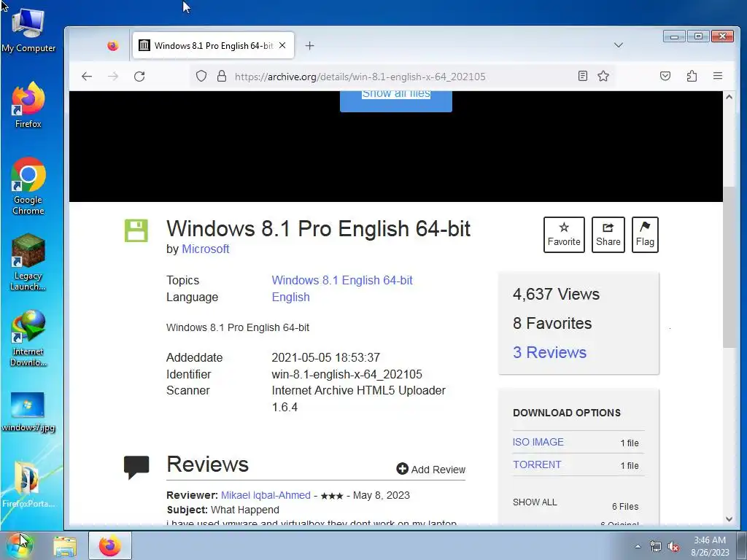This screenshot has width=747, height=560.
Task: Open FirefoxPortable desktop folder
Action: point(28,485)
